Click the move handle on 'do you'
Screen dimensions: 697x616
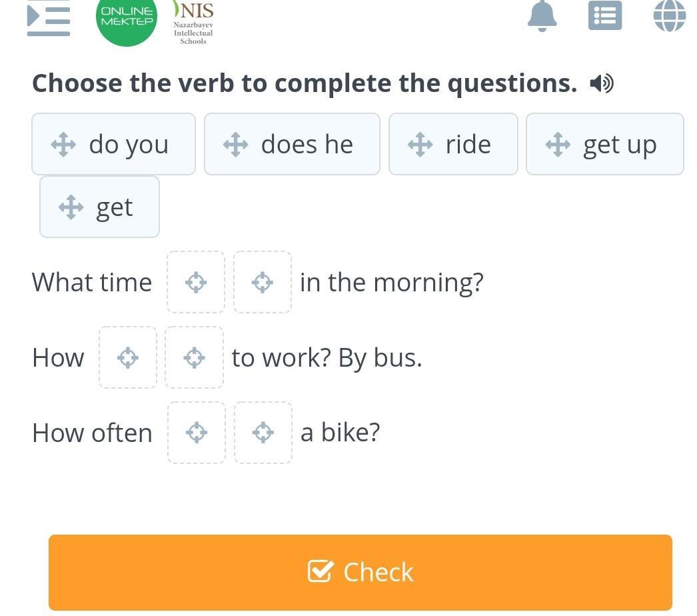pos(63,145)
